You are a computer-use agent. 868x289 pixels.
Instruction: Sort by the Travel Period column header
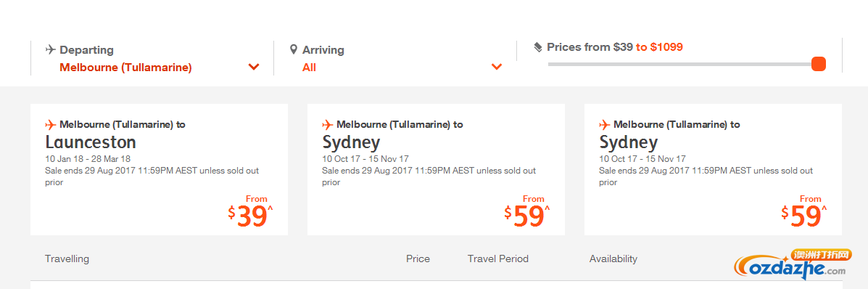pos(498,259)
